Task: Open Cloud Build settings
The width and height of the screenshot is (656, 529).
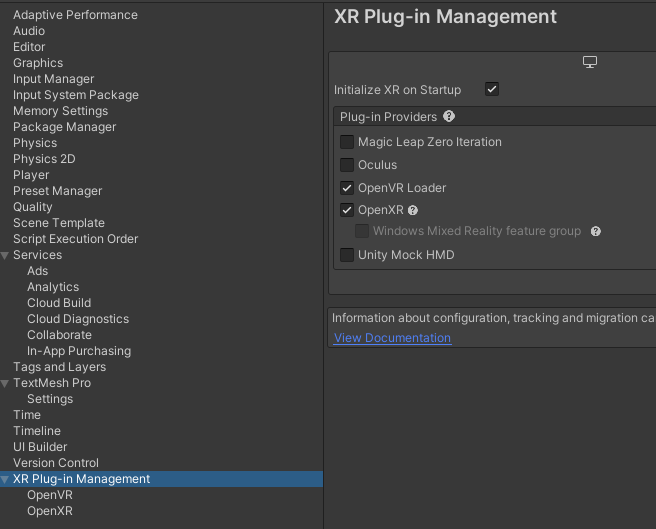Action: 59,303
